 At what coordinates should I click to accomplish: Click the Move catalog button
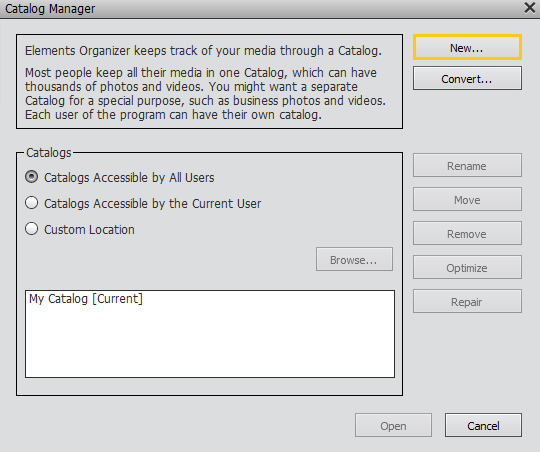[x=467, y=199]
